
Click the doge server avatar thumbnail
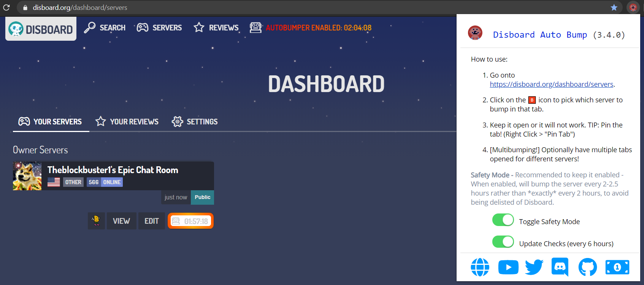pyautogui.click(x=27, y=176)
